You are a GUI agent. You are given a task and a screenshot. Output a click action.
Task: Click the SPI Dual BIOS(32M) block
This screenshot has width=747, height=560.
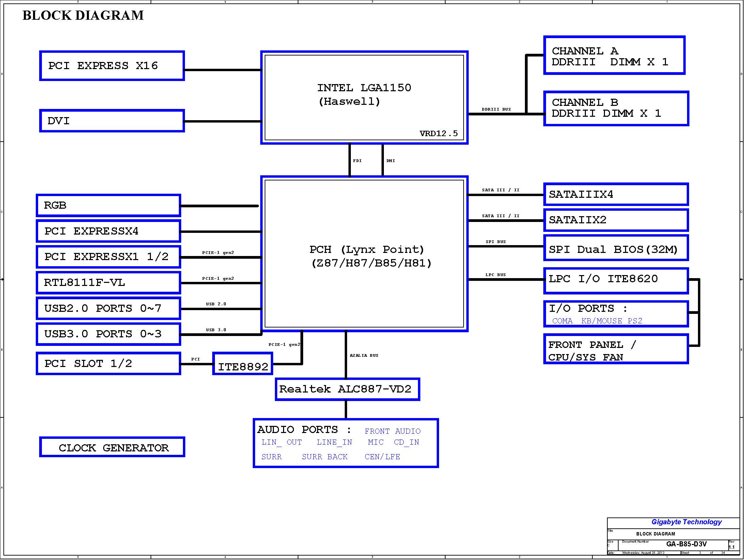pyautogui.click(x=616, y=249)
